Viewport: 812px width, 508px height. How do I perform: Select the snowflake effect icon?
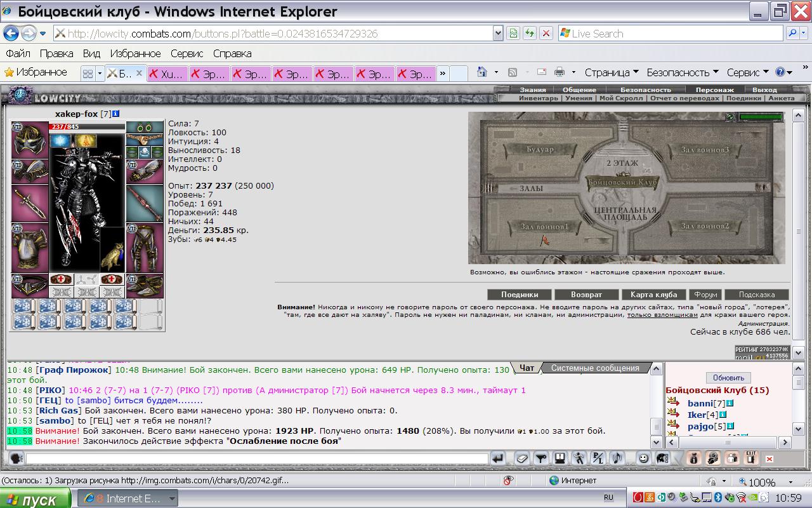[62, 140]
